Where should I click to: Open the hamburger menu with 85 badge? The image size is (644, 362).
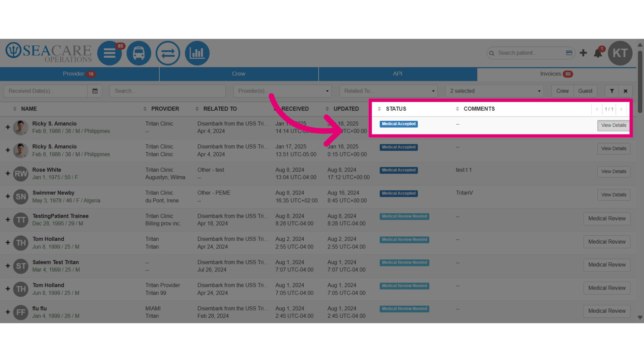click(x=109, y=53)
